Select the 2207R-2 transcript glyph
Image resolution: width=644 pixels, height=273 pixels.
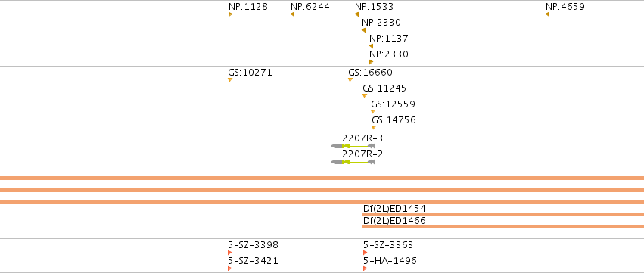point(353,162)
